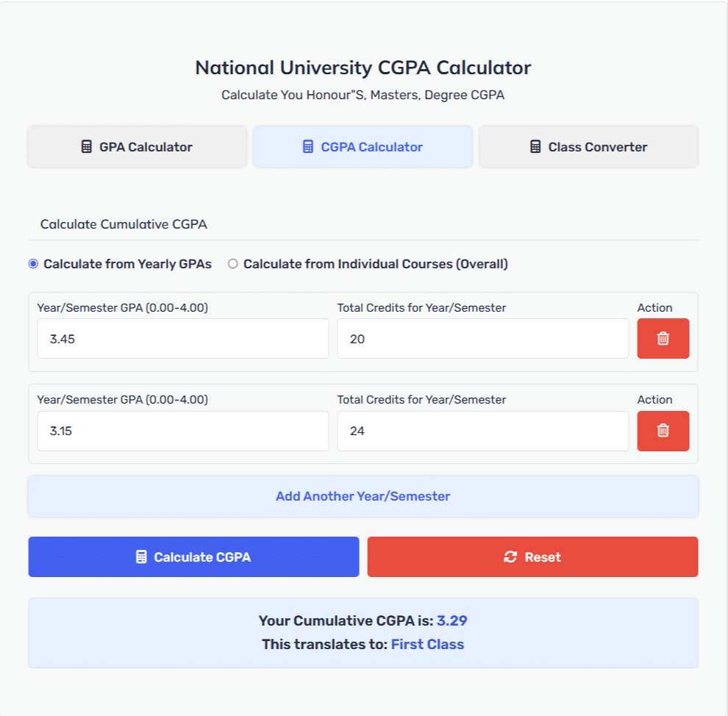Screen dimensions: 728x716
Task: Delete the 3.45 GPA row with trash icon
Action: coord(663,338)
